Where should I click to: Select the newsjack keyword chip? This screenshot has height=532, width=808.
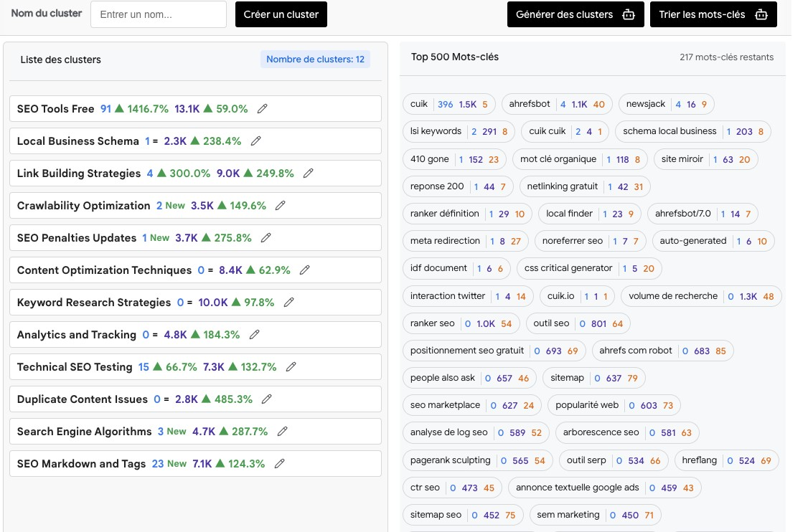(667, 104)
